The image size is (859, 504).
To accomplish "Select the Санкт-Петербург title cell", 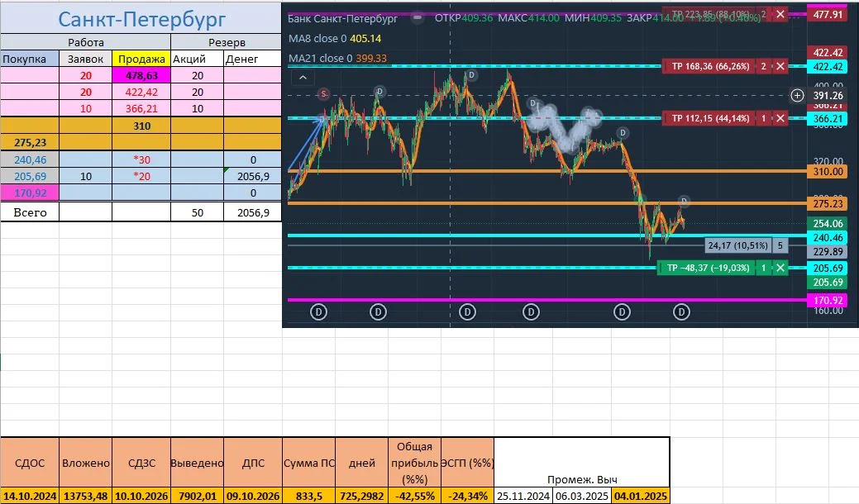I will 141,19.
